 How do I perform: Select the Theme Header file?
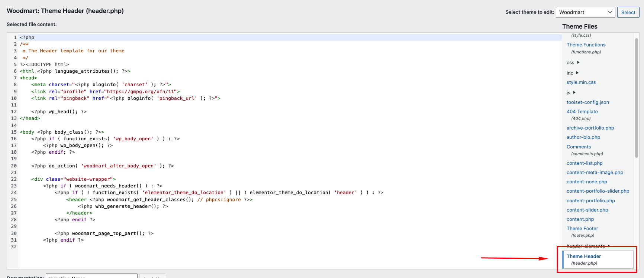click(x=598, y=259)
